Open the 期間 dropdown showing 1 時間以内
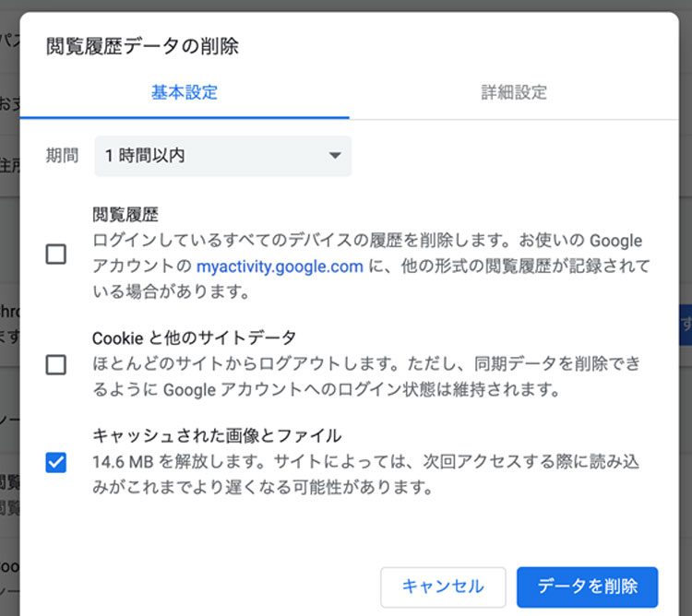Image resolution: width=692 pixels, height=616 pixels. click(x=222, y=156)
